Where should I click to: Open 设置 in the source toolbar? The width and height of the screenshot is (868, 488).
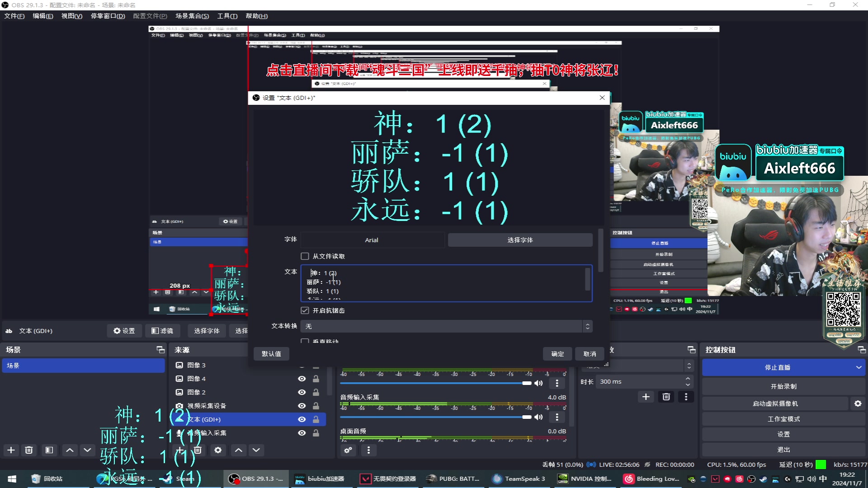(124, 331)
